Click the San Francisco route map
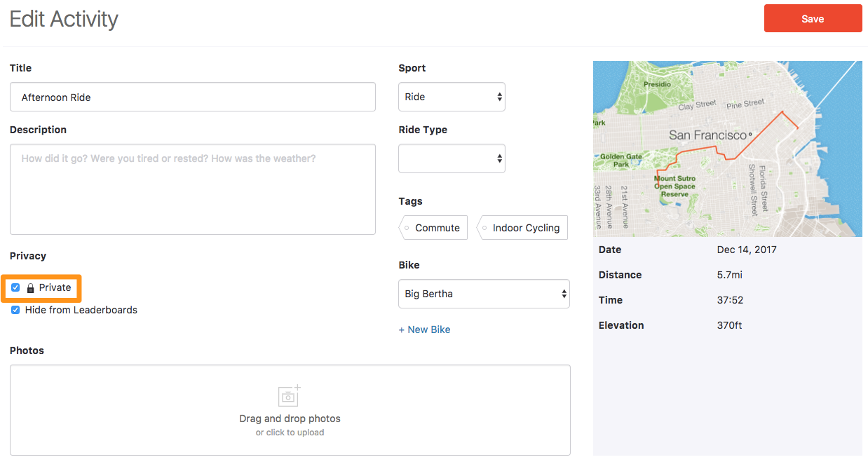 pos(728,149)
